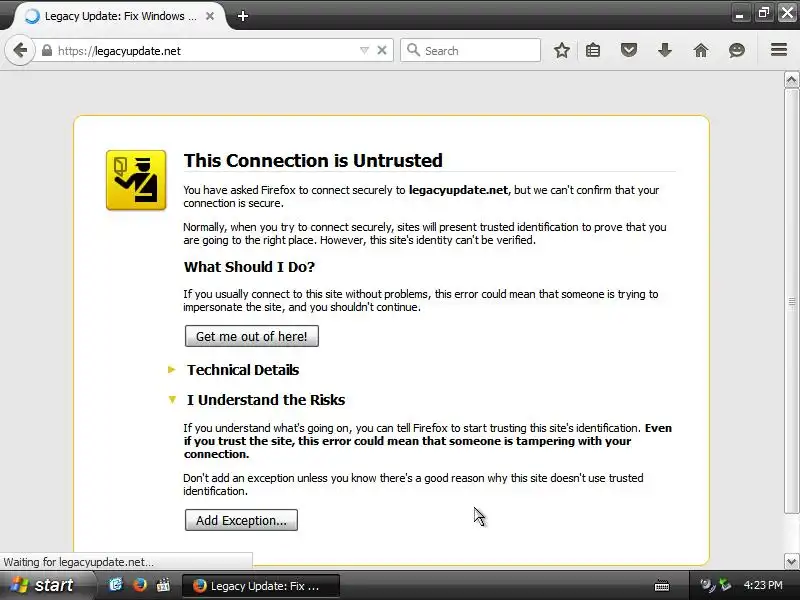Click Get me out of here! button
800x600 pixels.
tap(252, 336)
